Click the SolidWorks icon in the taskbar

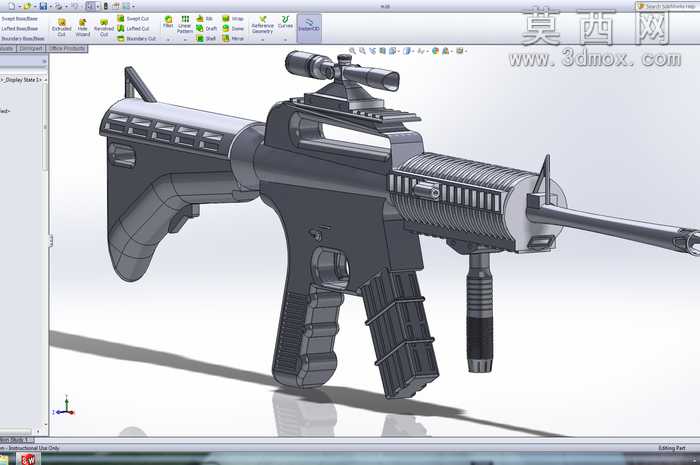(x=29, y=459)
